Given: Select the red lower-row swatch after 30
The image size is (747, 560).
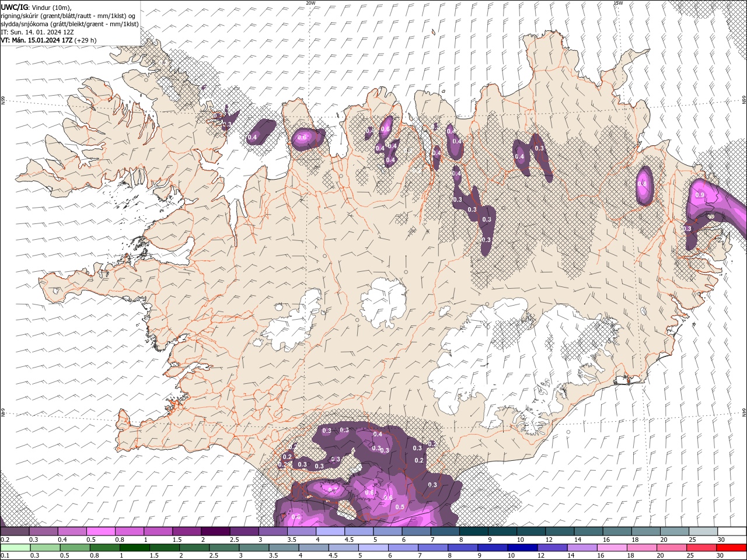Looking at the screenshot, I should [x=731, y=548].
